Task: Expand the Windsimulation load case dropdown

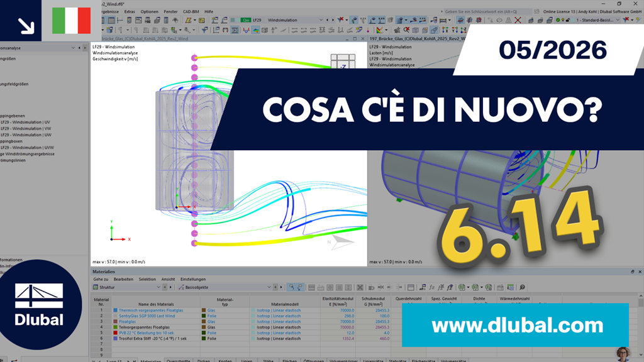Action: 321,19
